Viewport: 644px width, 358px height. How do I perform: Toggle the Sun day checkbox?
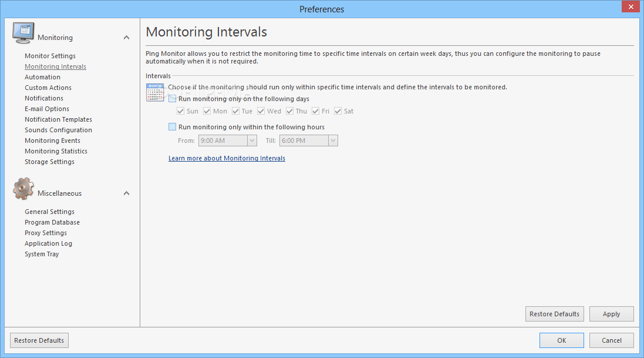[x=180, y=111]
